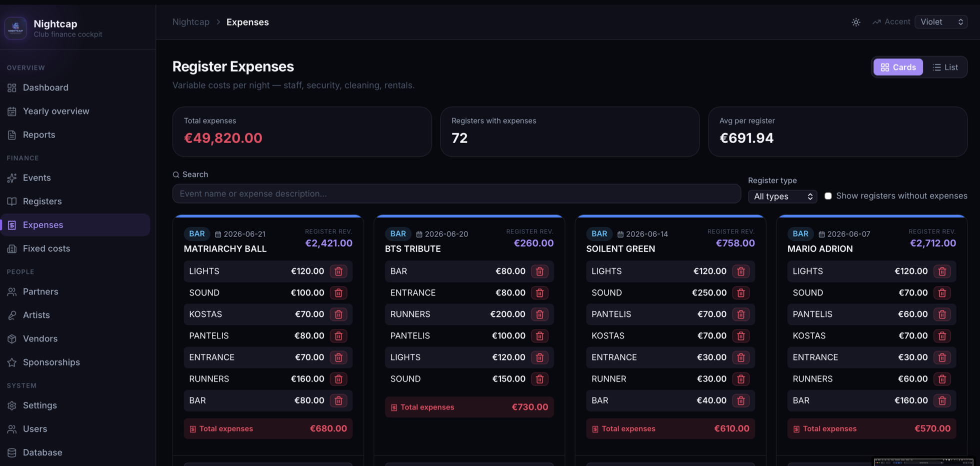Delete RUNNERS expense in Matriarchy Ball card
This screenshot has height=466, width=980.
[x=338, y=379]
